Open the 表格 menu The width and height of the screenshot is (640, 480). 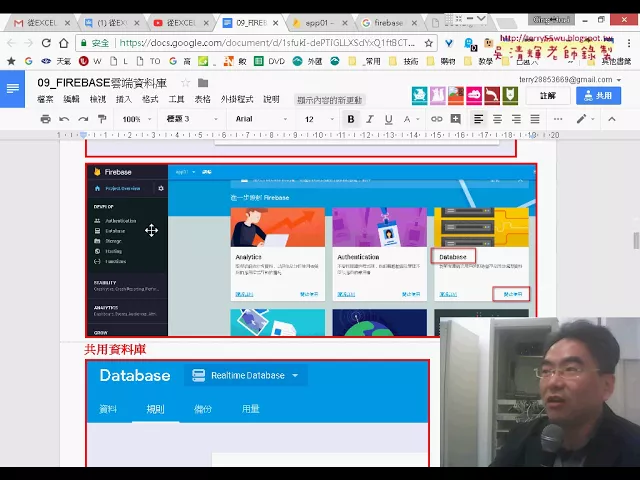pos(202,99)
